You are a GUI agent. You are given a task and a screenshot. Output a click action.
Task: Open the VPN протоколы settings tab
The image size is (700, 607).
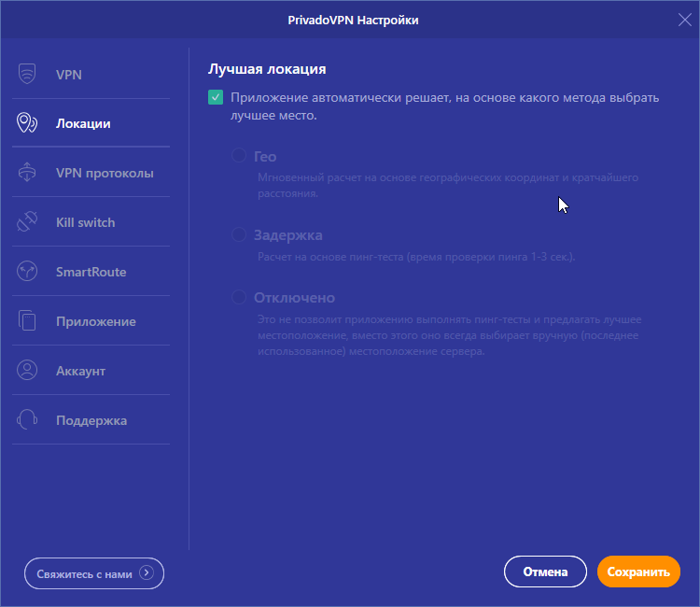click(x=105, y=173)
